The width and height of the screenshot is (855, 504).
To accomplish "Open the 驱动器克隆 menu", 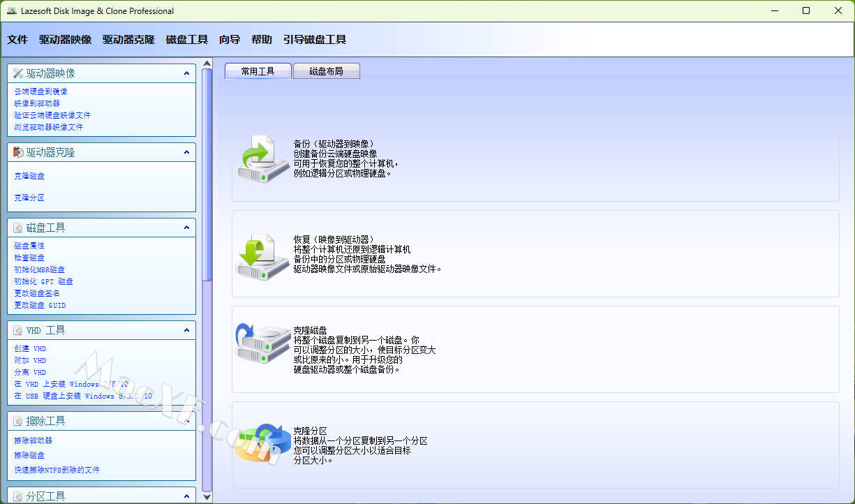I will 128,40.
